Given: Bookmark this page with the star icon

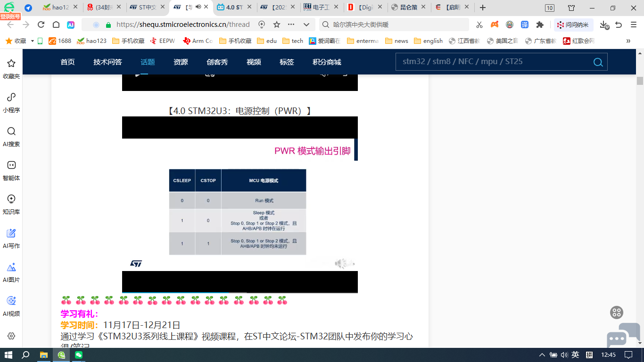Looking at the screenshot, I should coord(277,25).
